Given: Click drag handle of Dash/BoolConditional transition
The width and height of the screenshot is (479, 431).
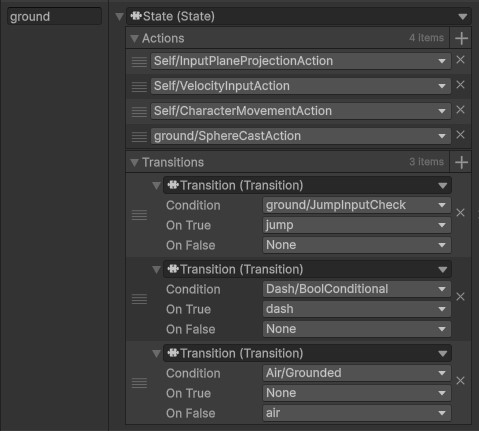Looking at the screenshot, I should pyautogui.click(x=139, y=299).
